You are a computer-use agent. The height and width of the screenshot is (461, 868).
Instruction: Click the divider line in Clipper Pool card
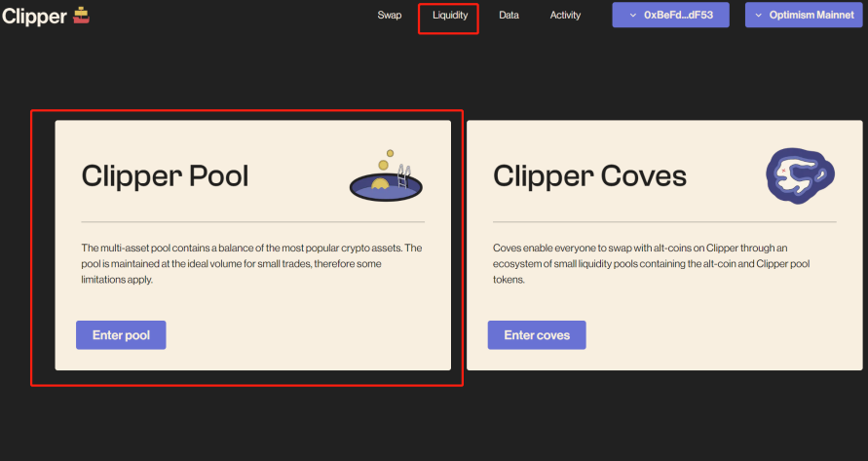(252, 222)
